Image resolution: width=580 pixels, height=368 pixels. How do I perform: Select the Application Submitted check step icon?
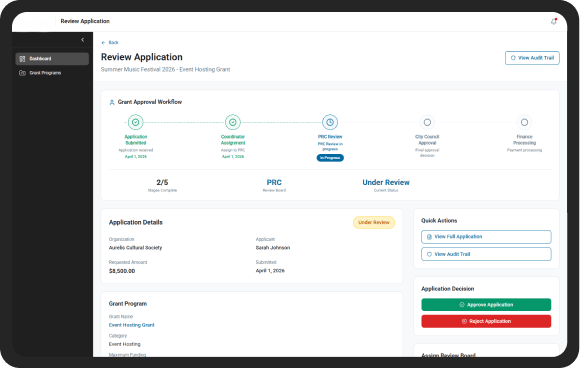tap(136, 122)
